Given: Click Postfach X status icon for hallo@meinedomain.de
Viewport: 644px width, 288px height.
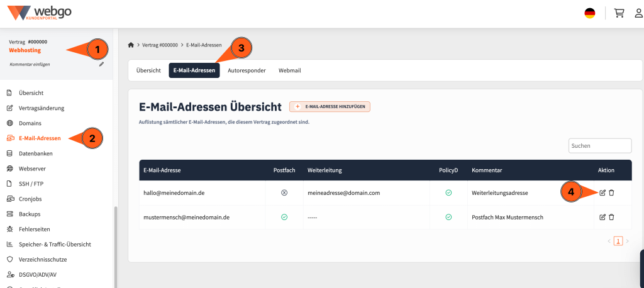Looking at the screenshot, I should 284,192.
